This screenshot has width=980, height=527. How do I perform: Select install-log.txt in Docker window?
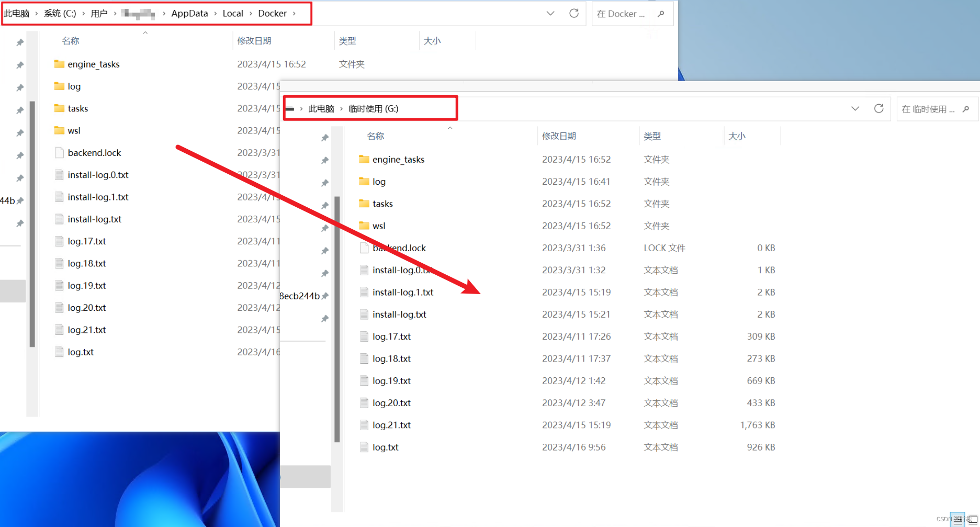pyautogui.click(x=94, y=219)
